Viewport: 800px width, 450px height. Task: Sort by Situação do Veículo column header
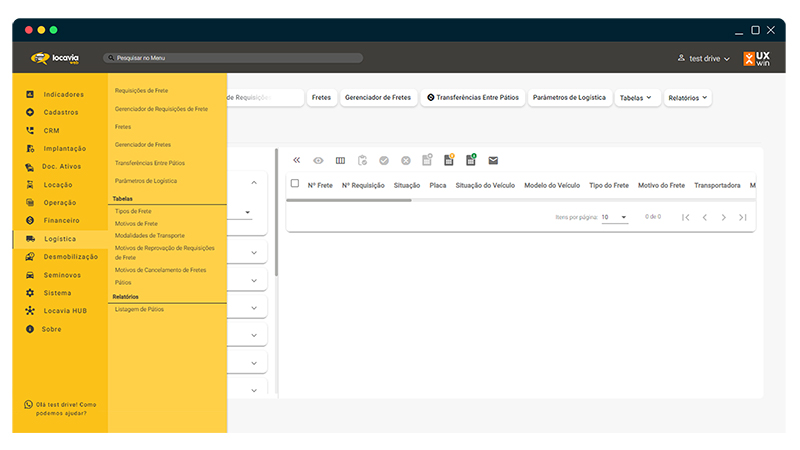click(485, 185)
